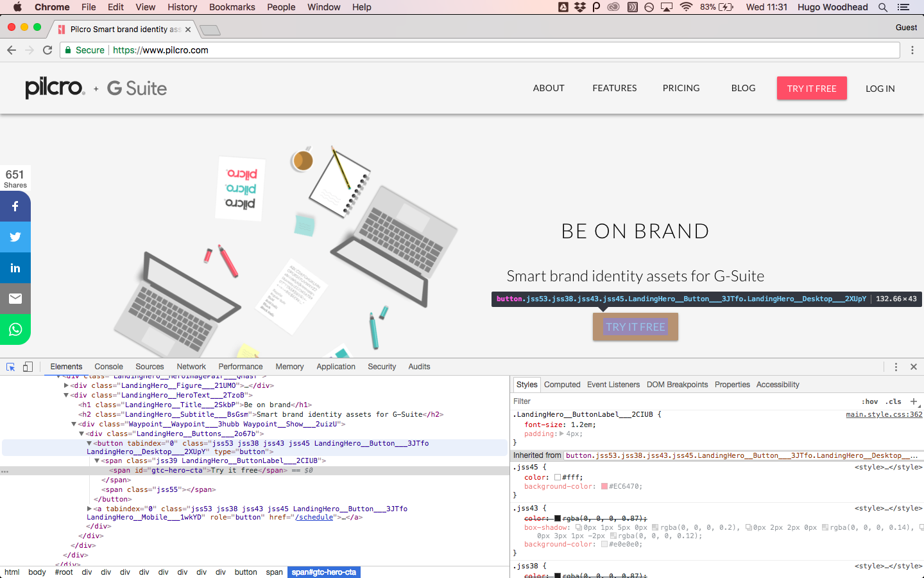The image size is (924, 578).
Task: Share on Facebook via sidebar icon
Action: [x=15, y=206]
